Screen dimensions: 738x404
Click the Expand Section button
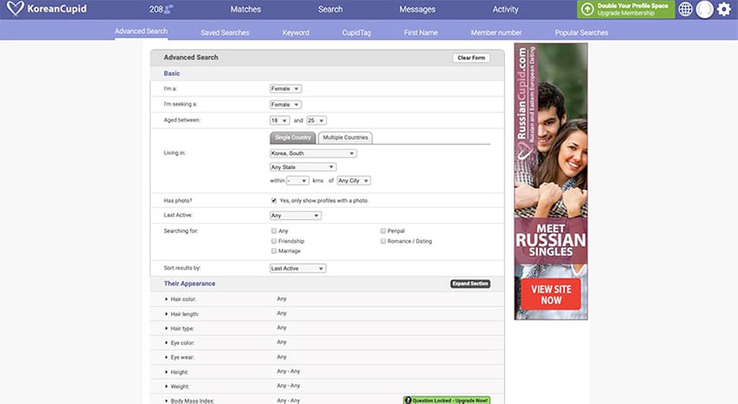[x=470, y=283]
